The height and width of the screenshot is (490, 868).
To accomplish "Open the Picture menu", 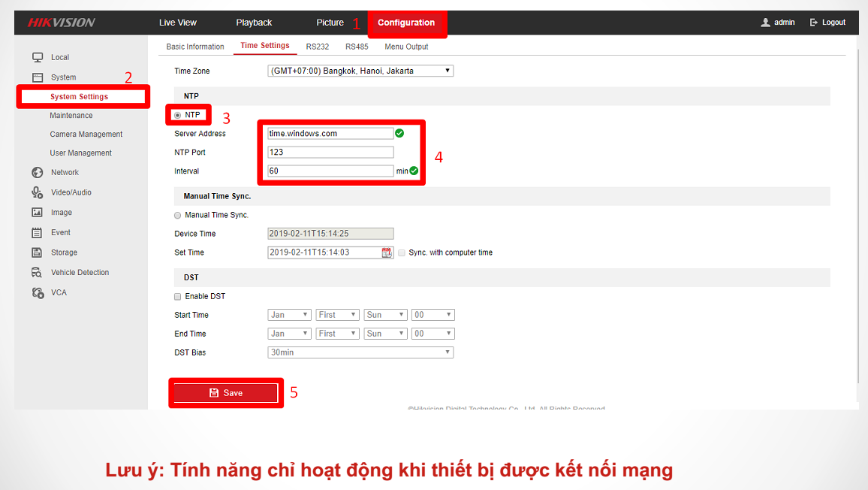I will point(330,23).
